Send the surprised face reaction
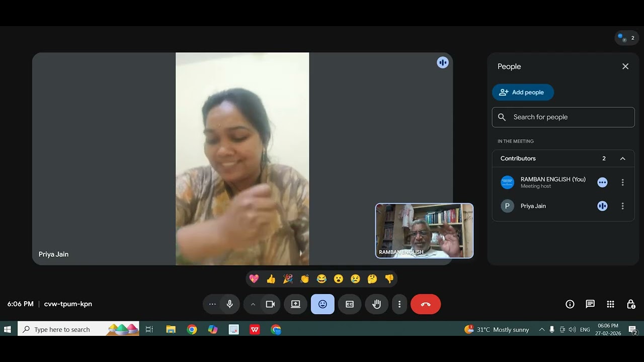The width and height of the screenshot is (644, 362). pos(339,279)
